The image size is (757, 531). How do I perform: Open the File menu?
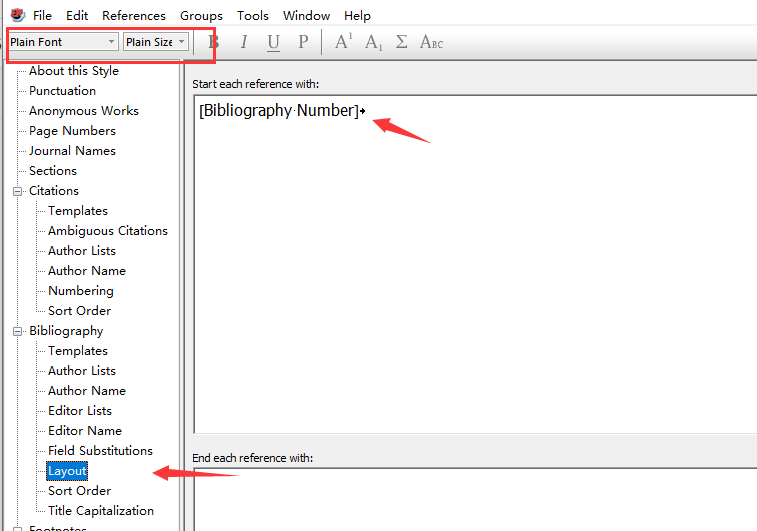pyautogui.click(x=42, y=15)
